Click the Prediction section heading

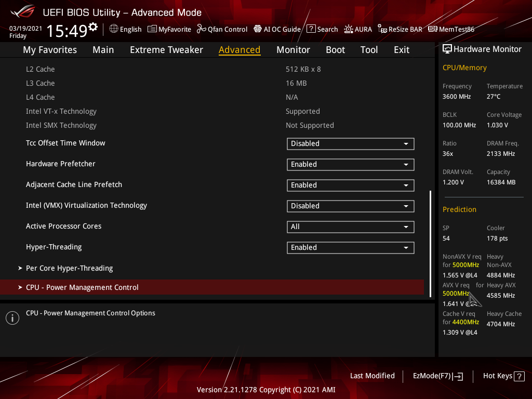point(459,210)
